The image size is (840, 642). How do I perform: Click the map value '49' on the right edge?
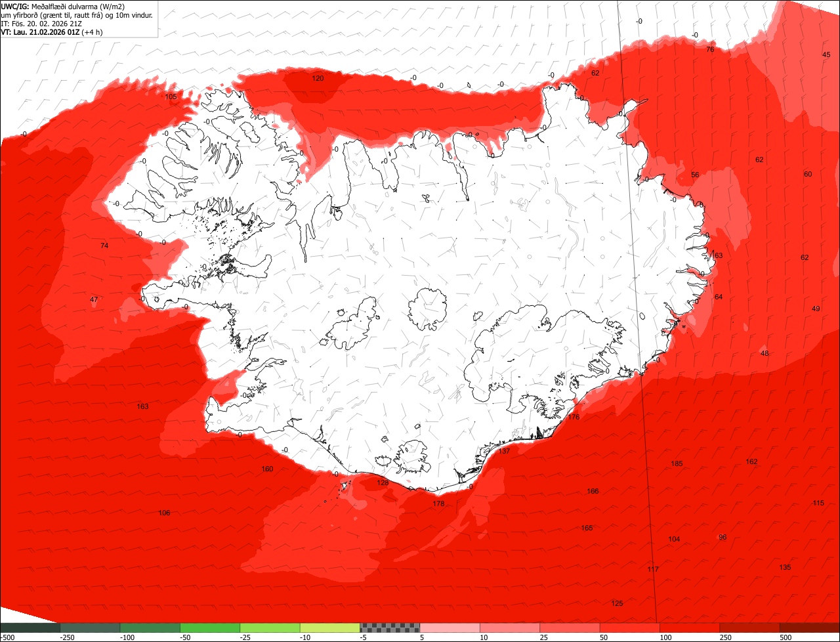pos(816,309)
